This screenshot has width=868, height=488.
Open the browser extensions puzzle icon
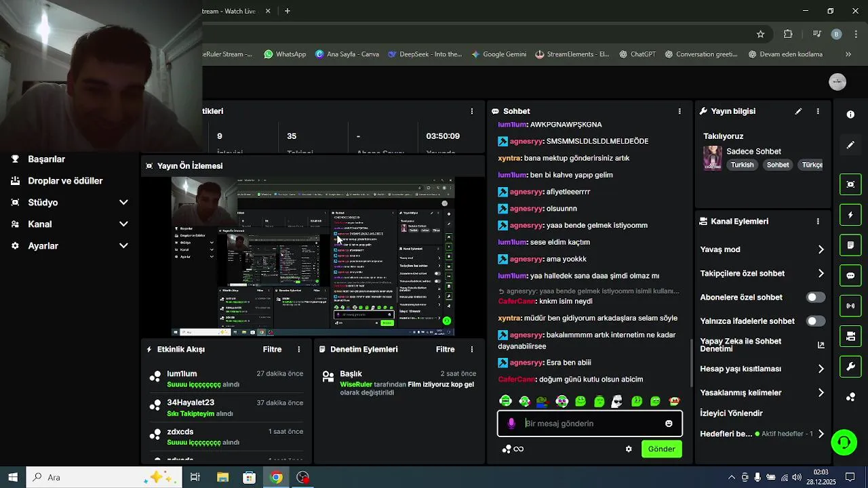pyautogui.click(x=788, y=34)
